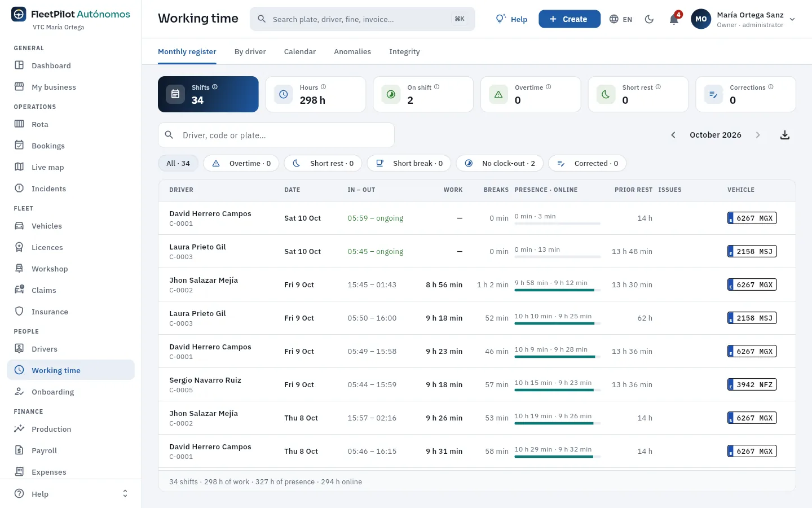The image size is (812, 508).
Task: Open vehicle plate 3942 NFZ
Action: [x=752, y=384]
